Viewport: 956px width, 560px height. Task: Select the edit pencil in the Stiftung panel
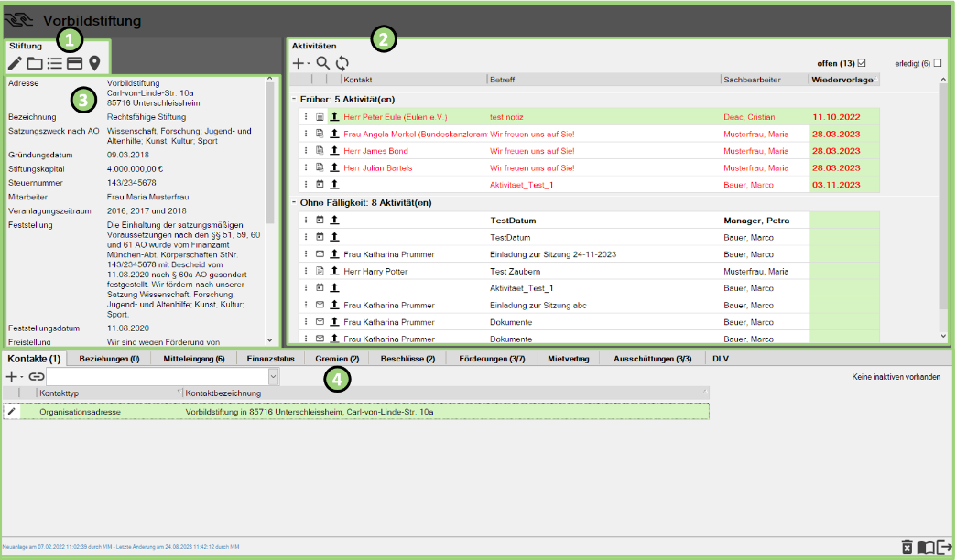coord(13,63)
